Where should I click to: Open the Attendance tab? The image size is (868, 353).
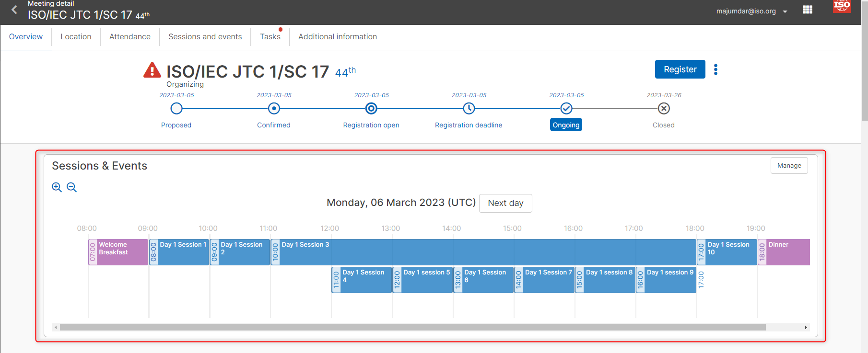click(x=130, y=37)
